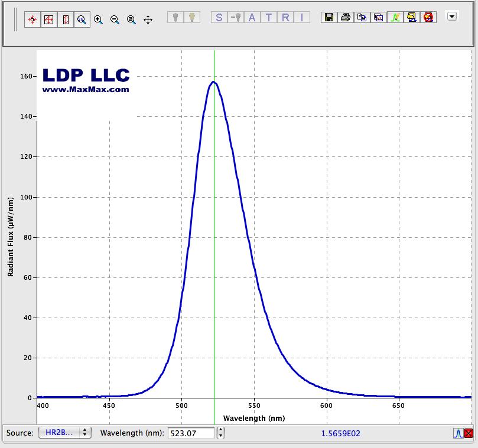Image resolution: width=478 pixels, height=448 pixels.
Task: Click the reference spectrum yellow bulb icon
Action: tap(192, 17)
